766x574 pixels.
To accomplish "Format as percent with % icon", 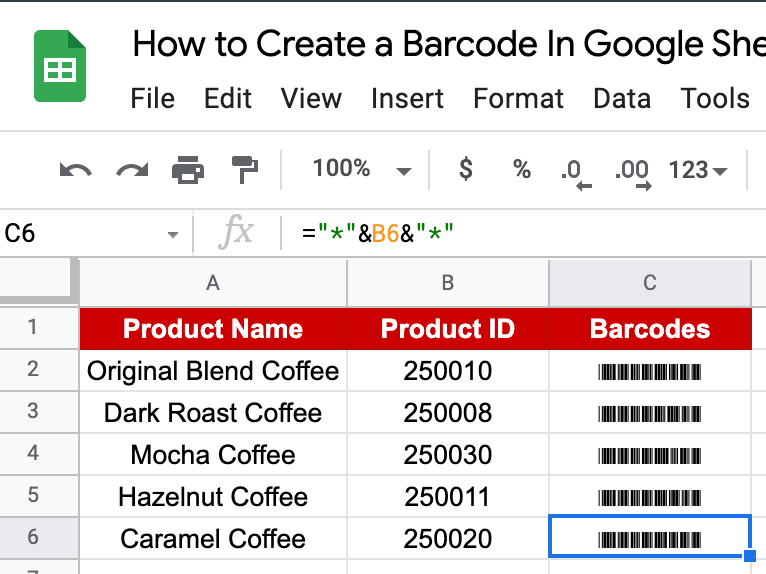I will tap(522, 170).
